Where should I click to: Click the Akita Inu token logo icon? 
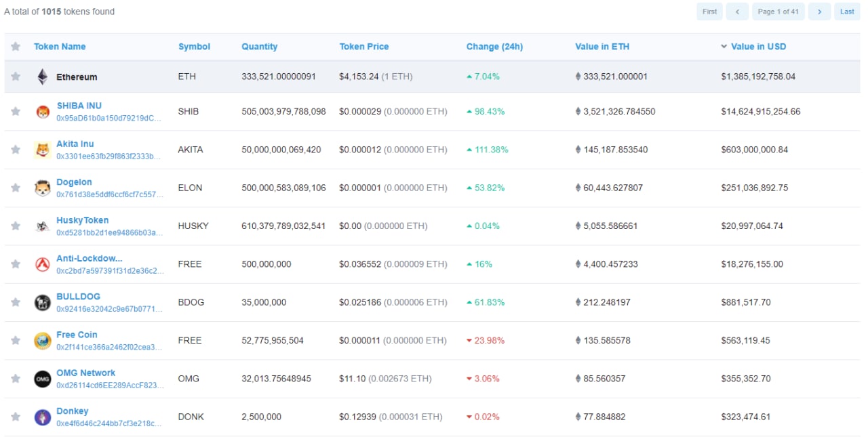[43, 150]
